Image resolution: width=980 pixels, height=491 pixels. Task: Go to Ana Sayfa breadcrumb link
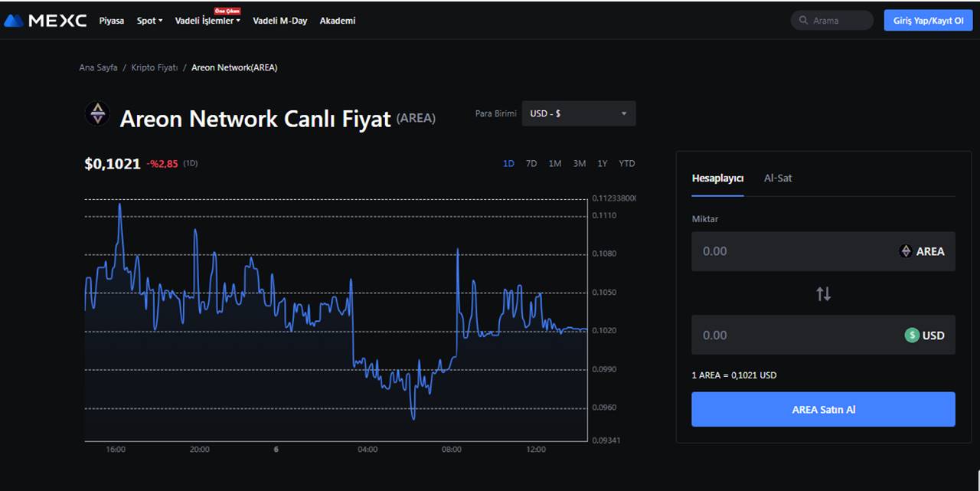[x=98, y=67]
